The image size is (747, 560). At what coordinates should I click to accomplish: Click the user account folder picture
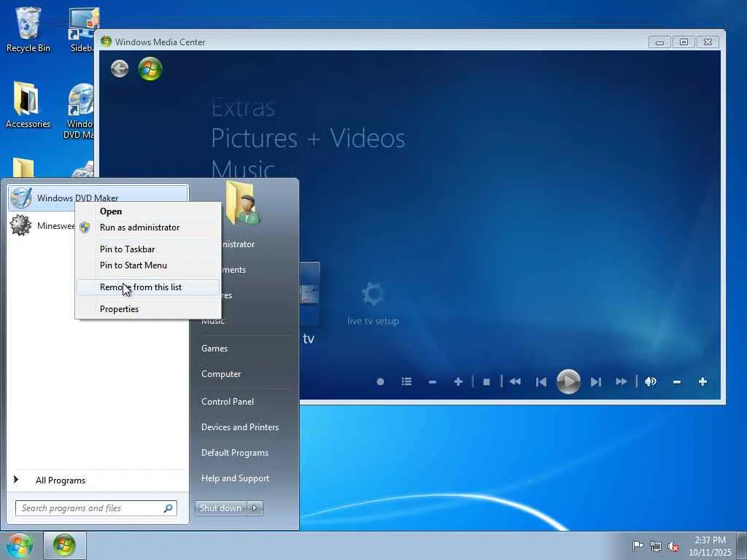pos(243,203)
